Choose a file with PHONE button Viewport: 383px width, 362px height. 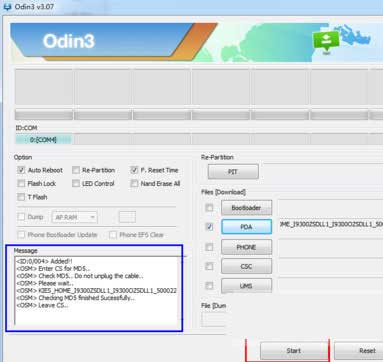pos(246,247)
